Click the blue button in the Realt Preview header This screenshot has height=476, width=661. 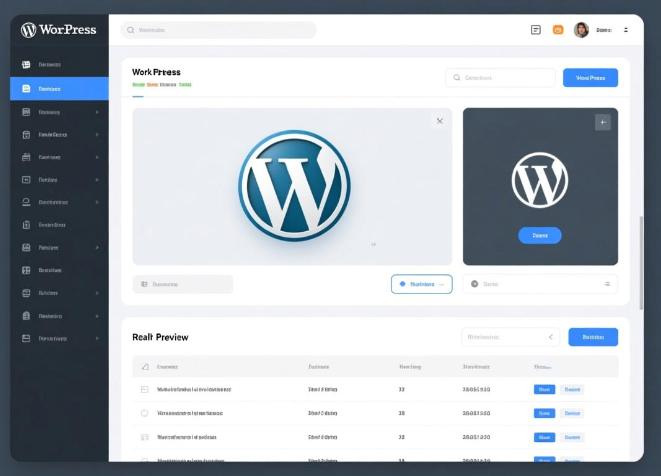593,337
